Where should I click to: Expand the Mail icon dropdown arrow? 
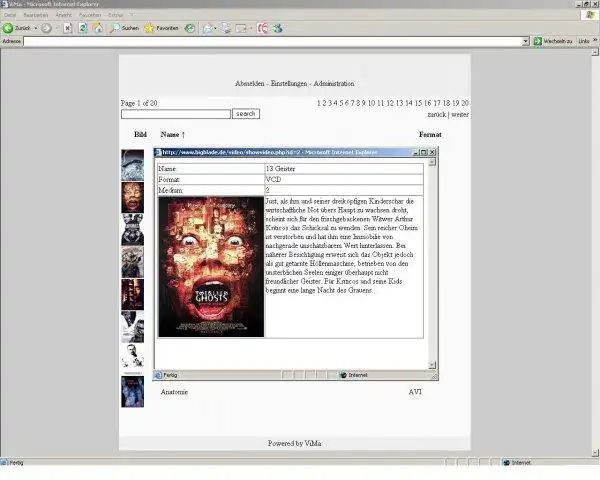pyautogui.click(x=215, y=28)
